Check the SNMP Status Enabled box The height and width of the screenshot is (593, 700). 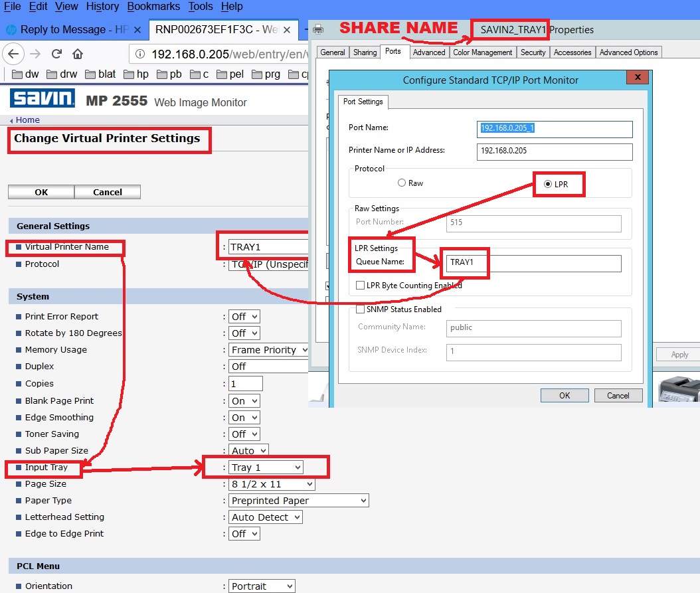[361, 309]
